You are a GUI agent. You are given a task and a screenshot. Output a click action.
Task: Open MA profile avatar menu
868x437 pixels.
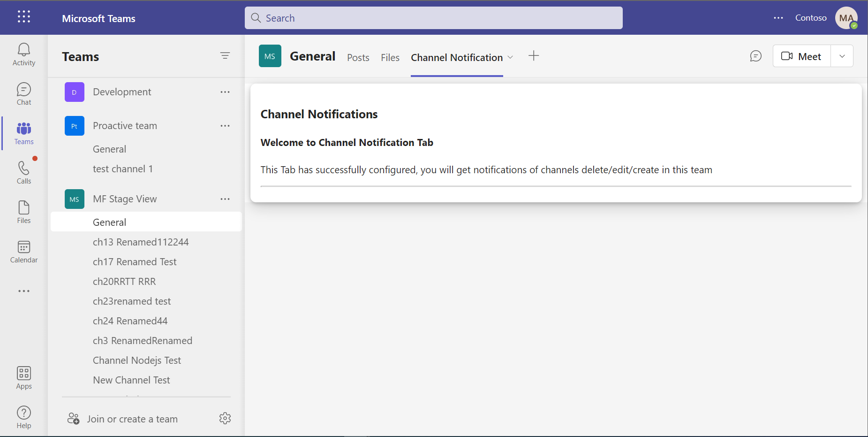pyautogui.click(x=846, y=18)
